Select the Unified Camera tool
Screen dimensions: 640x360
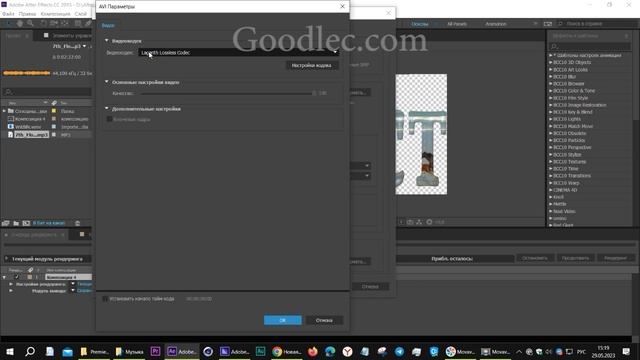[x=54, y=24]
